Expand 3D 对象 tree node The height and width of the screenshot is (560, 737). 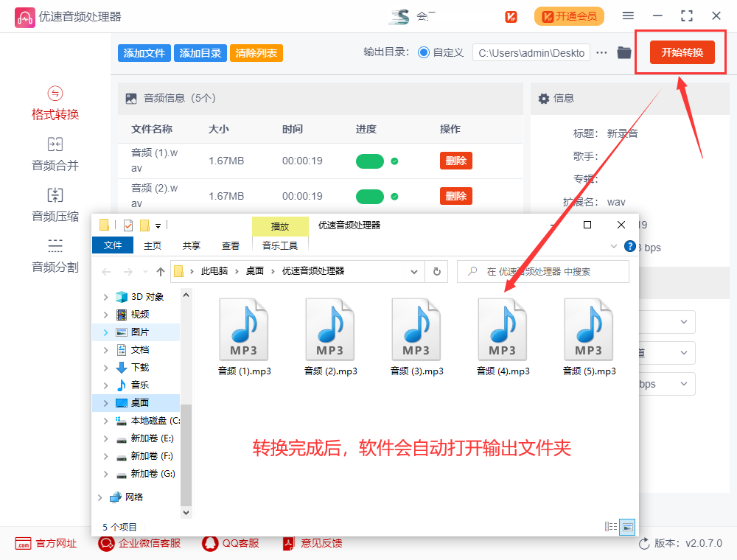coord(105,297)
